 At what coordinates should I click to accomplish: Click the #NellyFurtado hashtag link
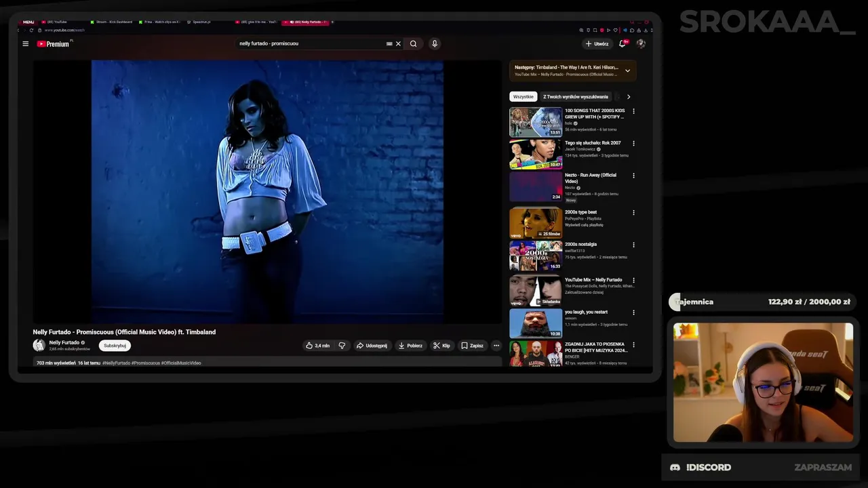(x=116, y=363)
